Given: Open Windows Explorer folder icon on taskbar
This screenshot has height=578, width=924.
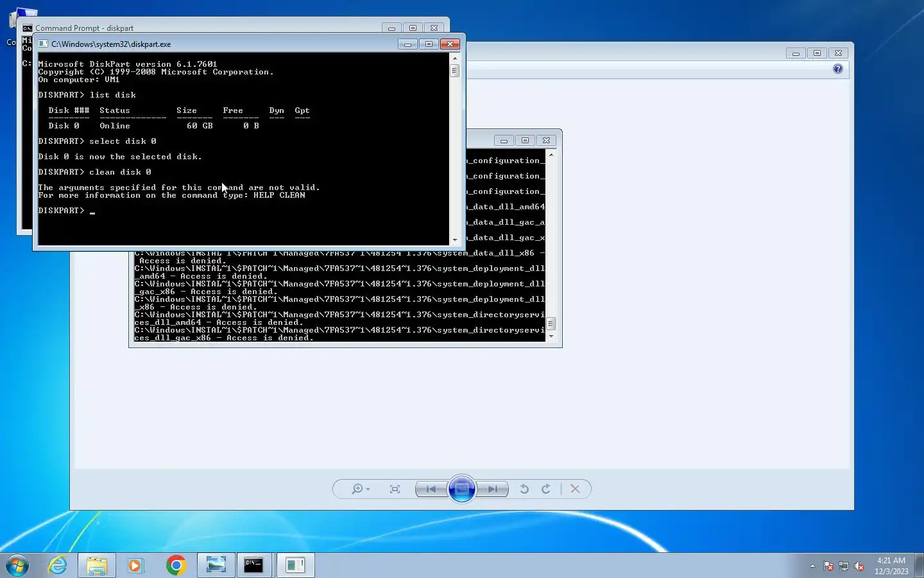Looking at the screenshot, I should [97, 565].
